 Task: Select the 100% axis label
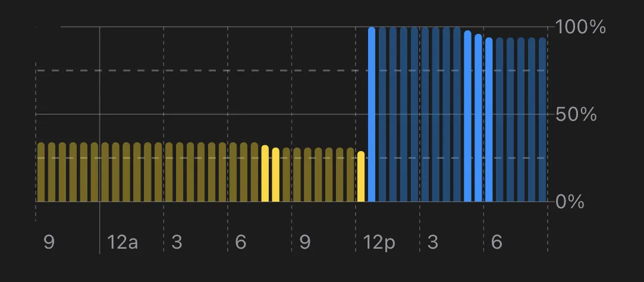pos(580,27)
